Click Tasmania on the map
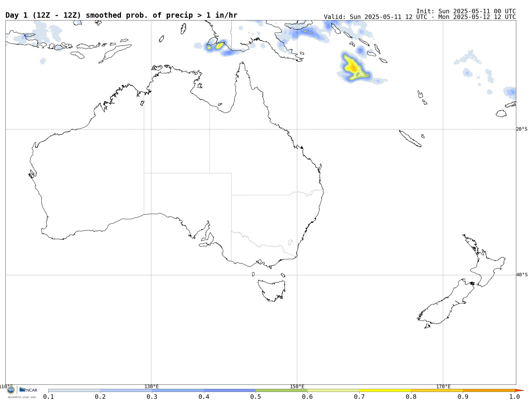Image resolution: width=532 pixels, height=400 pixels. coord(272,291)
